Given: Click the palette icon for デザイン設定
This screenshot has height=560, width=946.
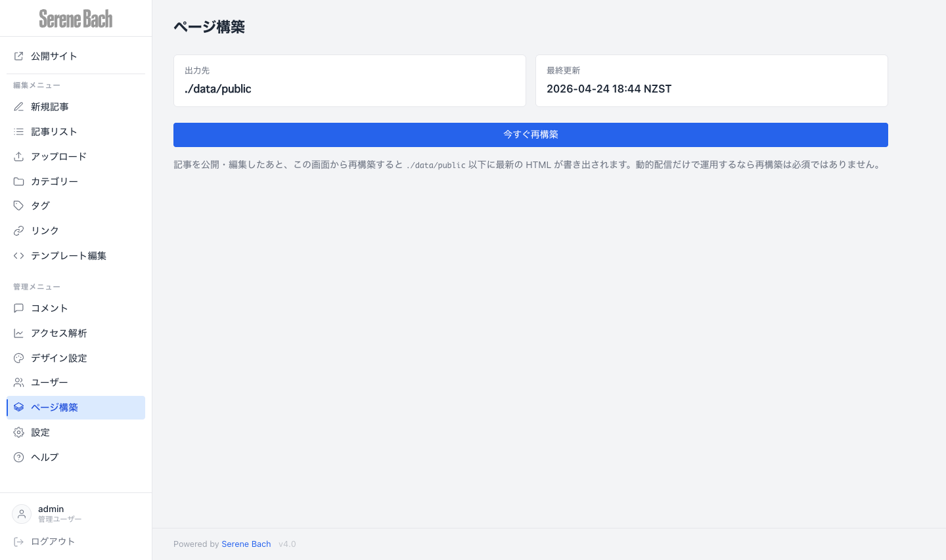Looking at the screenshot, I should (x=18, y=358).
